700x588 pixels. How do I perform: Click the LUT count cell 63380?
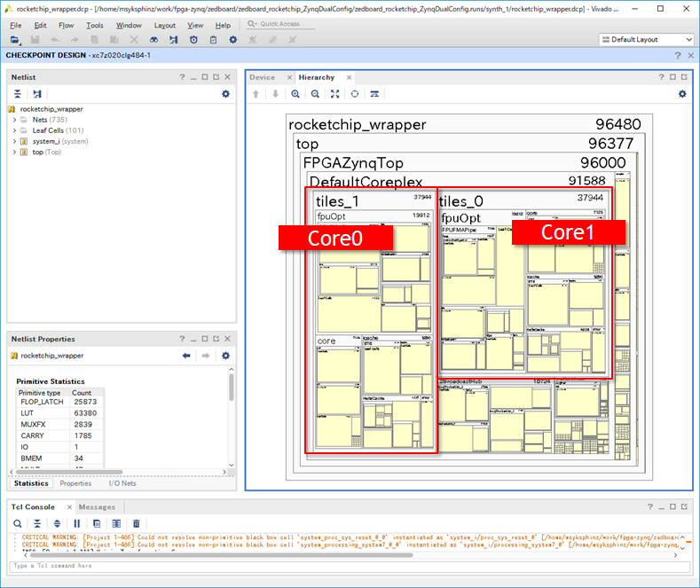coord(85,413)
